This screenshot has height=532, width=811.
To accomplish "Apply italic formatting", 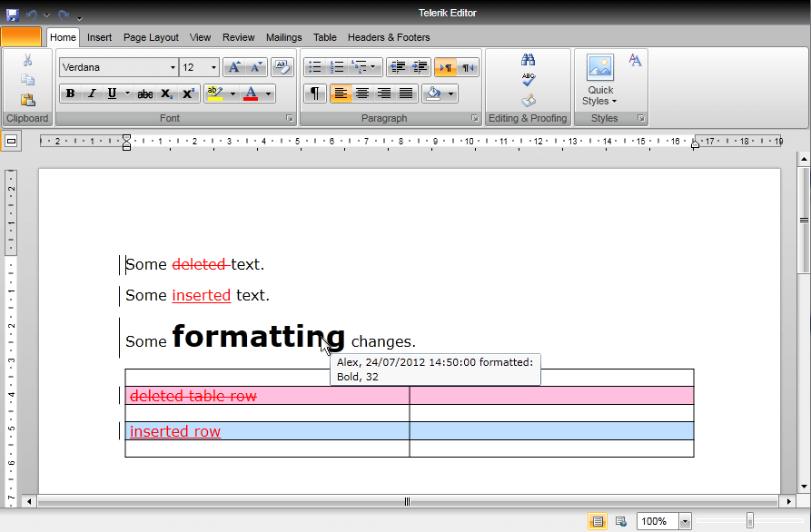I will tap(92, 94).
